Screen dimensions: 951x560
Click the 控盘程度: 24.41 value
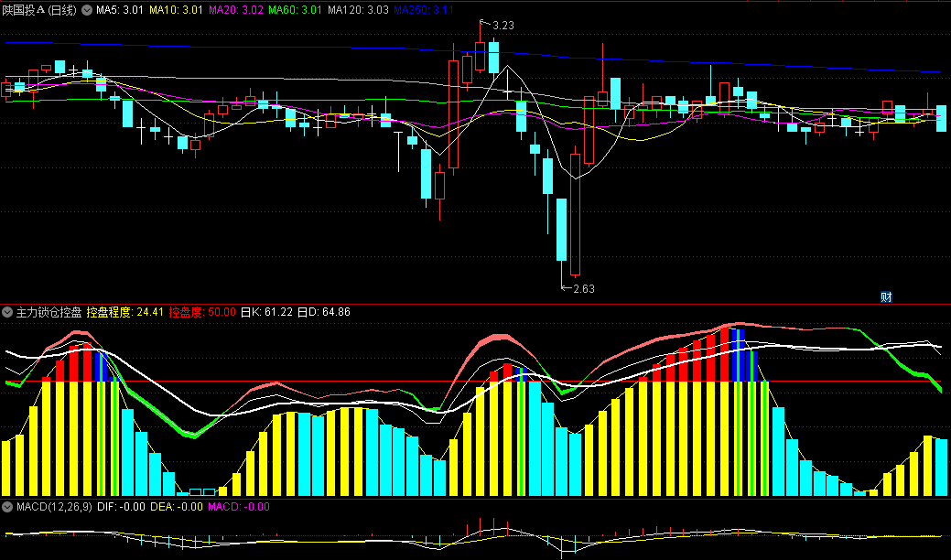click(125, 312)
